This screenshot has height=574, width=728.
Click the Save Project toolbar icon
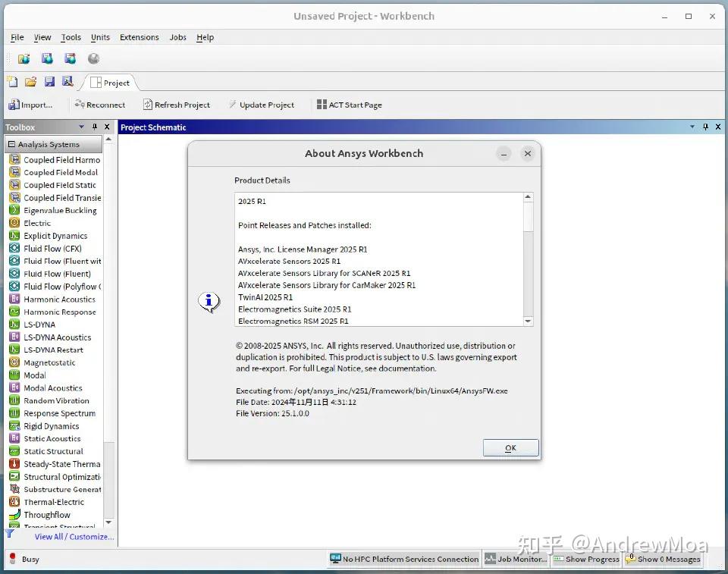(x=49, y=81)
